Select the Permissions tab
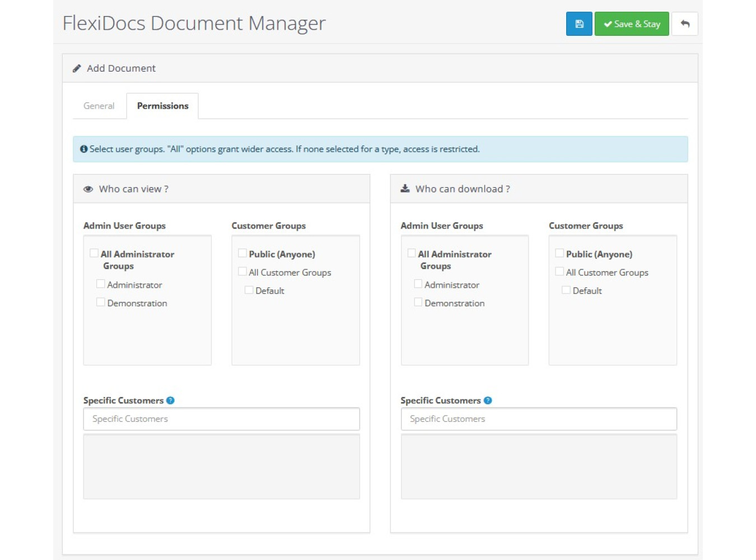 [x=162, y=106]
